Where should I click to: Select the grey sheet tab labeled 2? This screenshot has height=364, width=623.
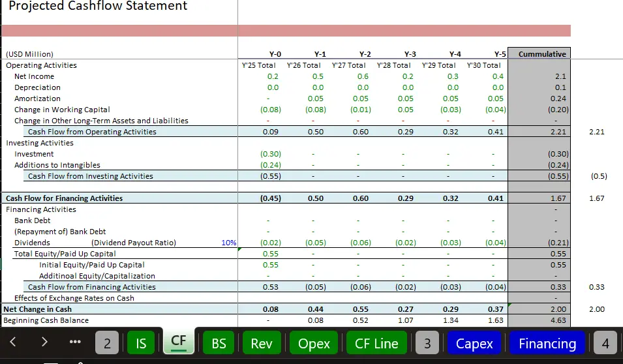108,343
